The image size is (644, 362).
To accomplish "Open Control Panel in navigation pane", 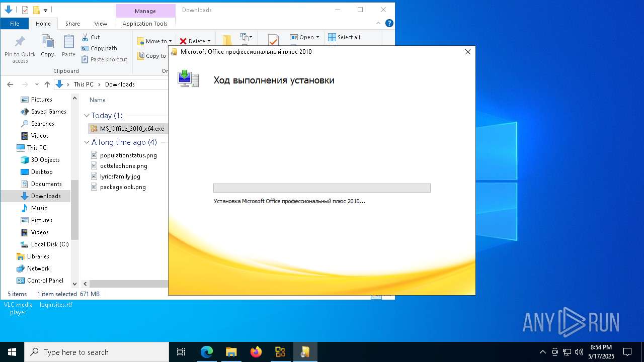I will [40, 281].
